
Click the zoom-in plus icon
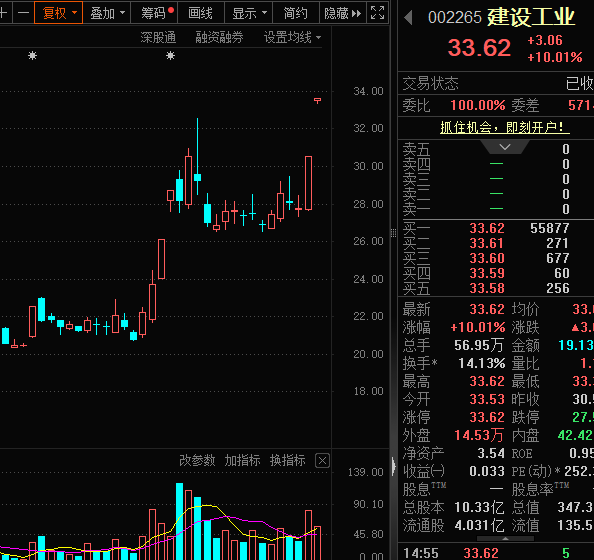[4, 13]
